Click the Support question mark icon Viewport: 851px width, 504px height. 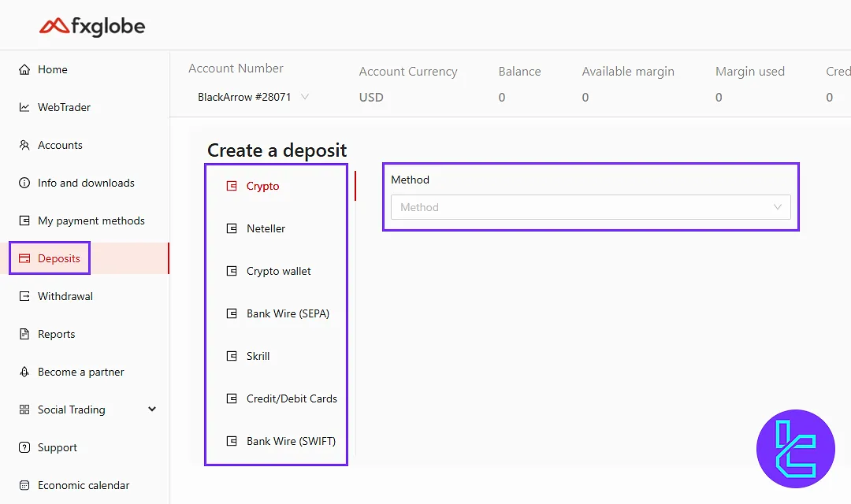point(24,447)
